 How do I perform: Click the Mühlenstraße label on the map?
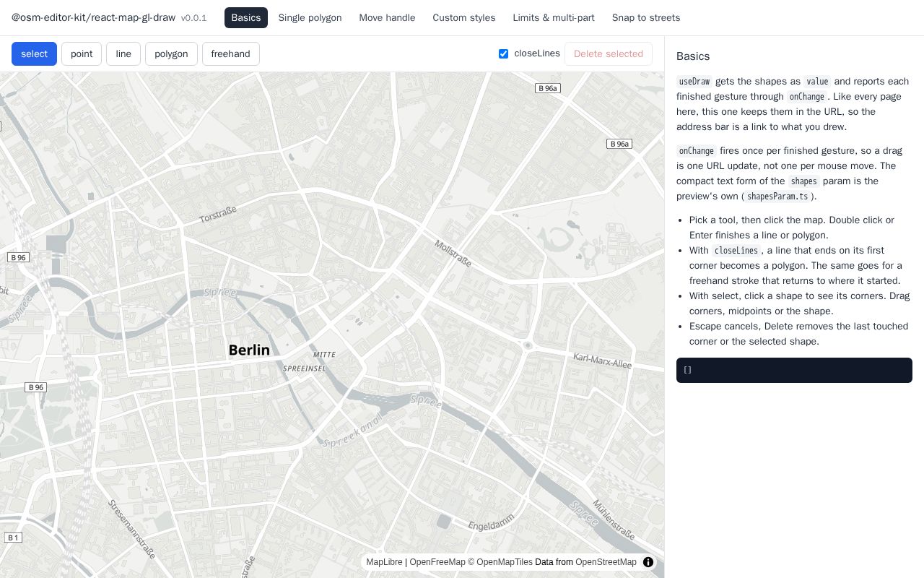pos(614,519)
